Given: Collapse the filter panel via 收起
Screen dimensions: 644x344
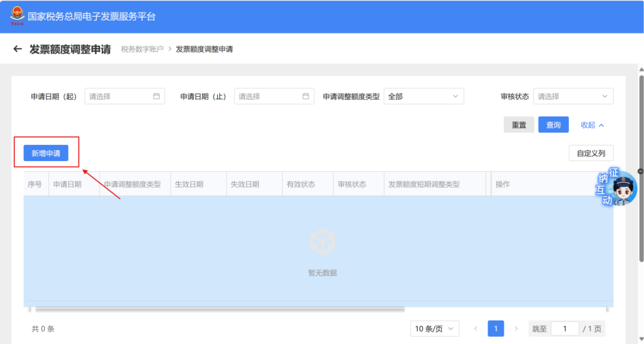Looking at the screenshot, I should tap(591, 125).
